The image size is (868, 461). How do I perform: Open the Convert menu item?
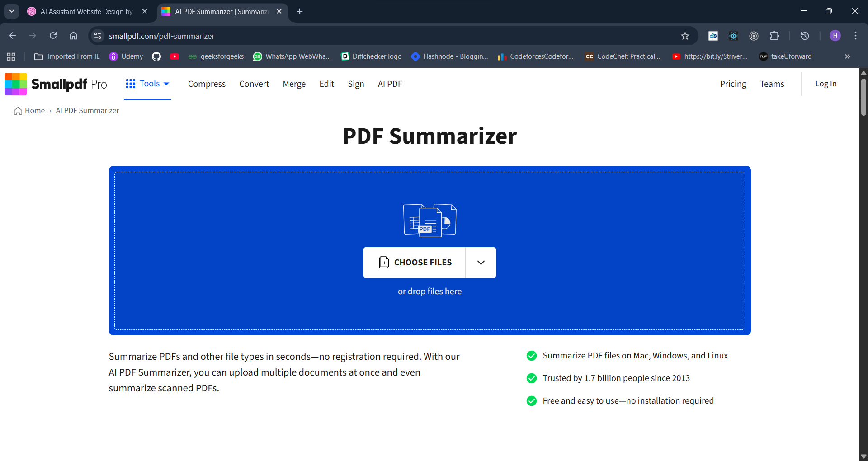pos(254,84)
